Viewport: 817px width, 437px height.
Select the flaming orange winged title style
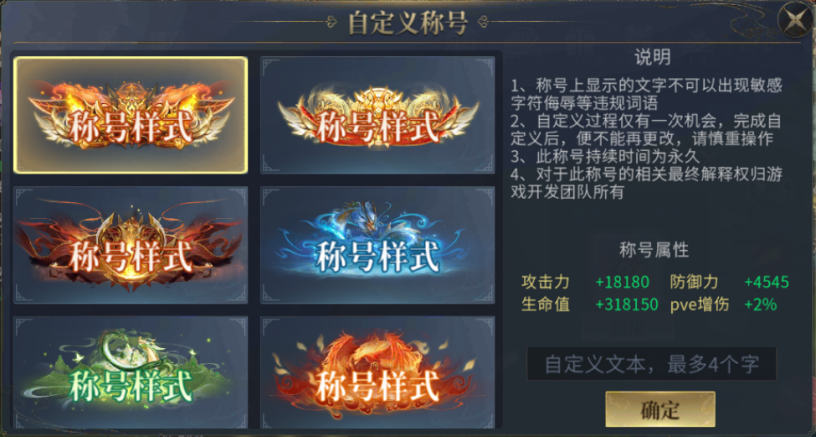[x=130, y=115]
